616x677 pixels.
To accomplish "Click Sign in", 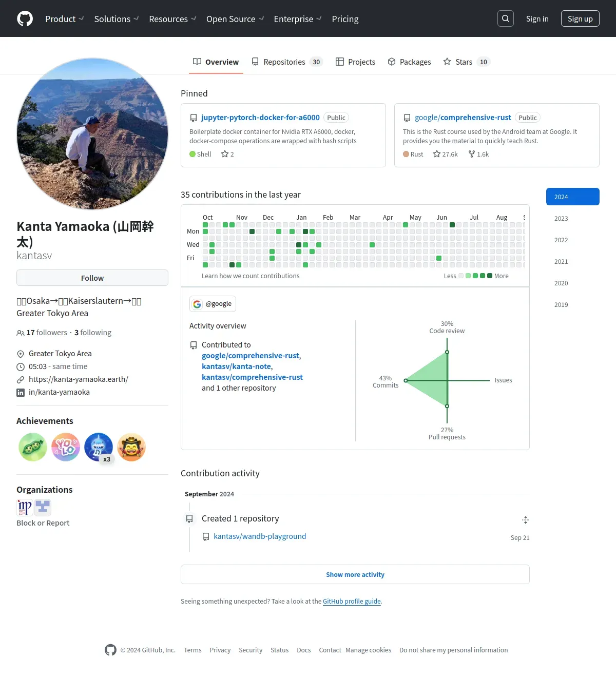I will tap(537, 18).
